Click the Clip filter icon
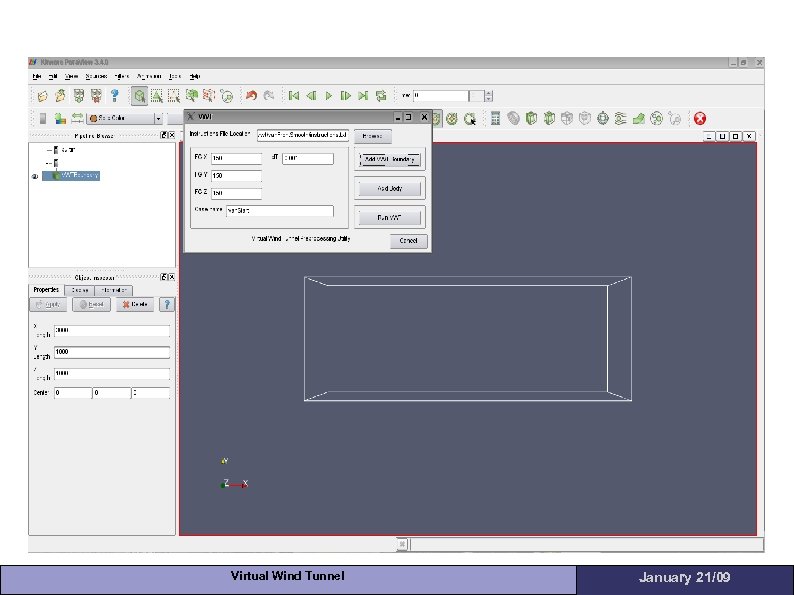Screen dimensions: 794x595 (531, 118)
